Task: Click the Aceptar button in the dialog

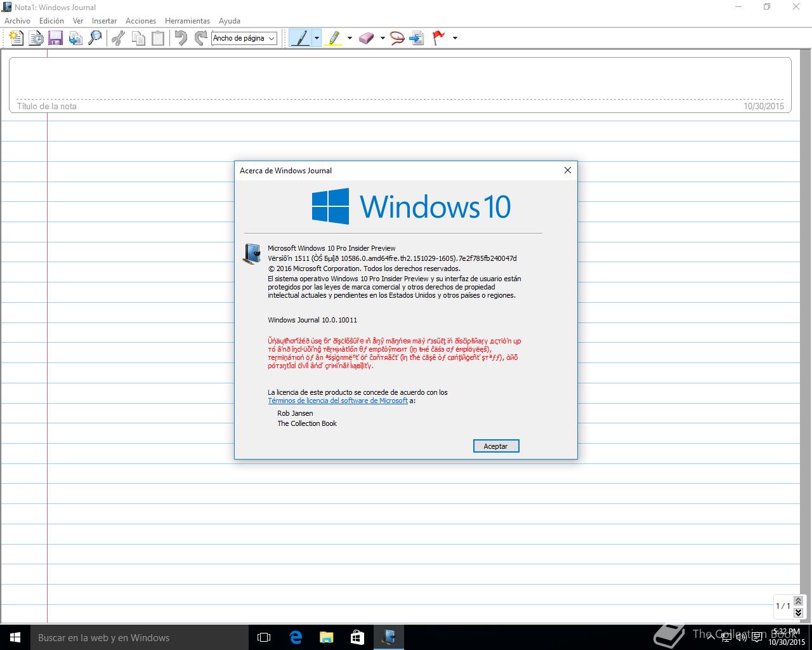Action: (x=496, y=446)
